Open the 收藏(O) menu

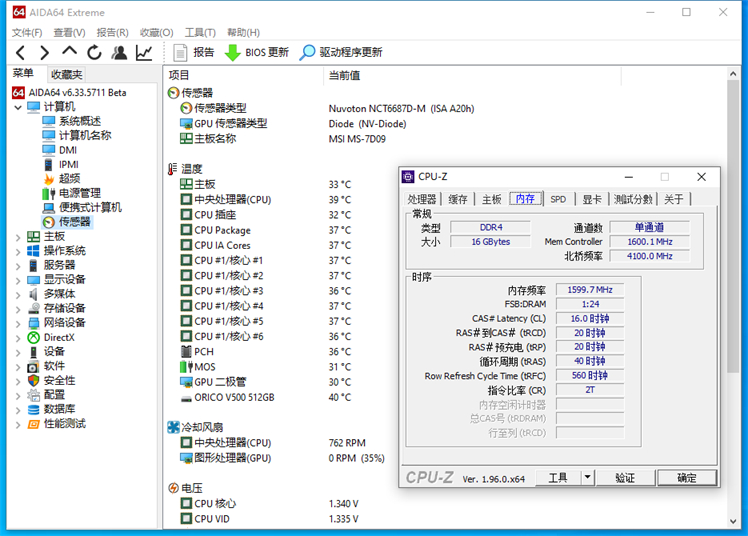click(156, 32)
